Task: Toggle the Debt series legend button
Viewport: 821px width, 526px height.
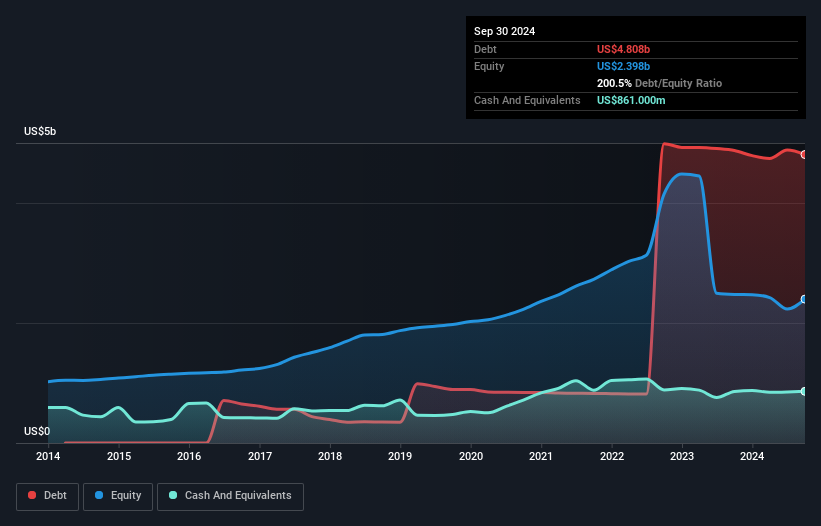Action: coord(48,496)
